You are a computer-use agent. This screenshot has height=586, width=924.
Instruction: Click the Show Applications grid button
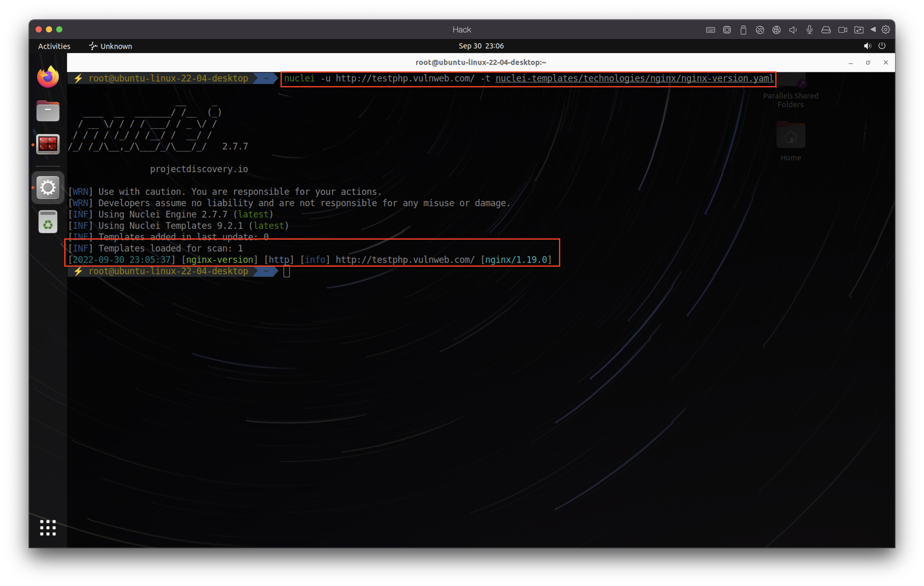48,528
